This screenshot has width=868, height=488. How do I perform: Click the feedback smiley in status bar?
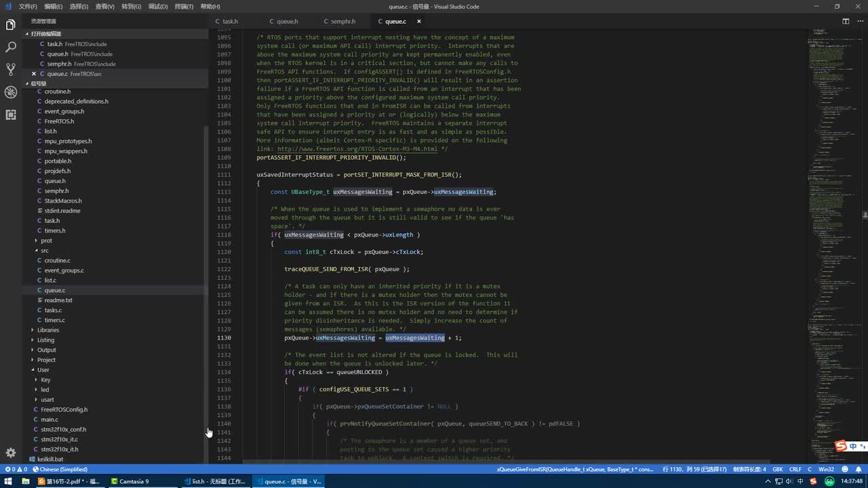click(845, 469)
